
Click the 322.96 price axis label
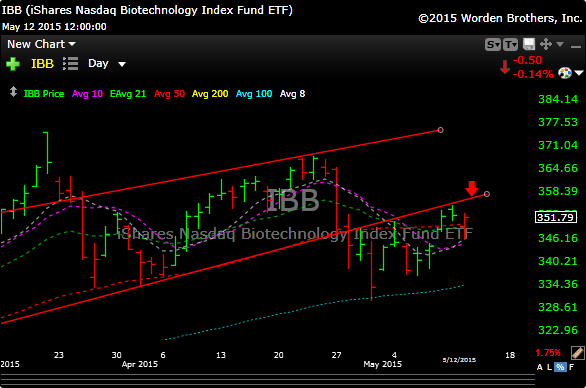coord(558,330)
